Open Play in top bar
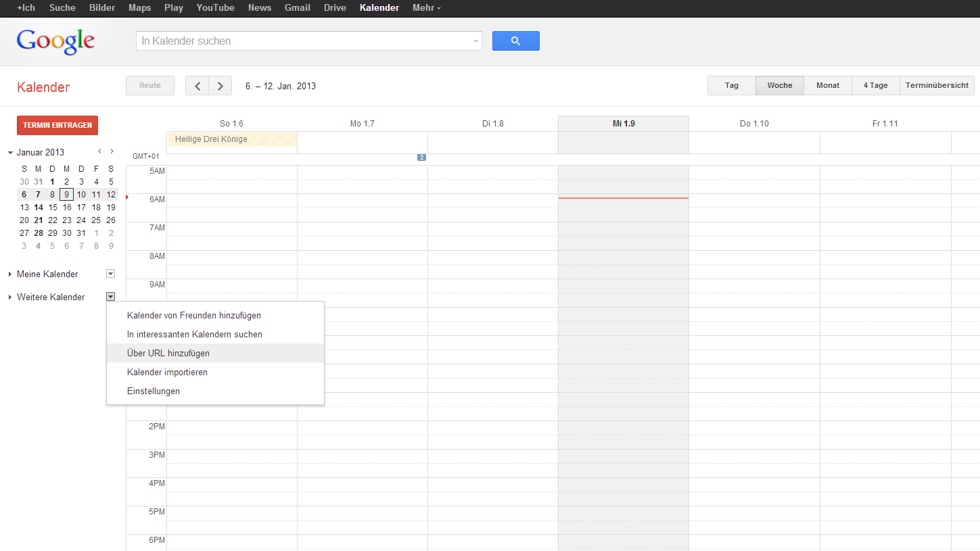The height and width of the screenshot is (551, 980). pos(174,8)
